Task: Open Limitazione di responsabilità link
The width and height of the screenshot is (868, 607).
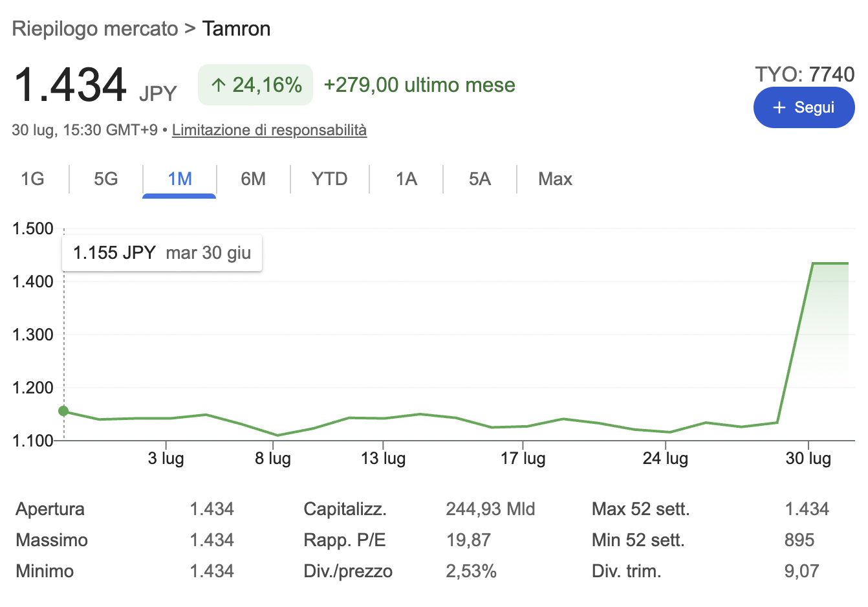Action: (x=269, y=130)
